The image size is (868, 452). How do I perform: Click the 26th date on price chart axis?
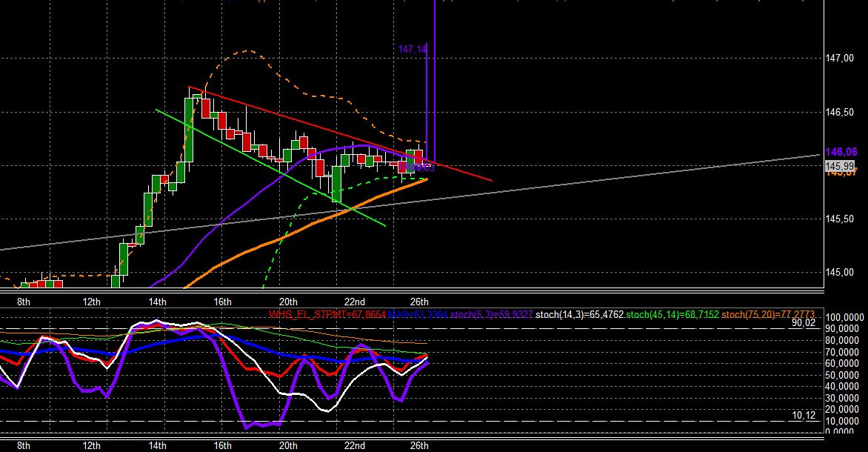point(419,302)
